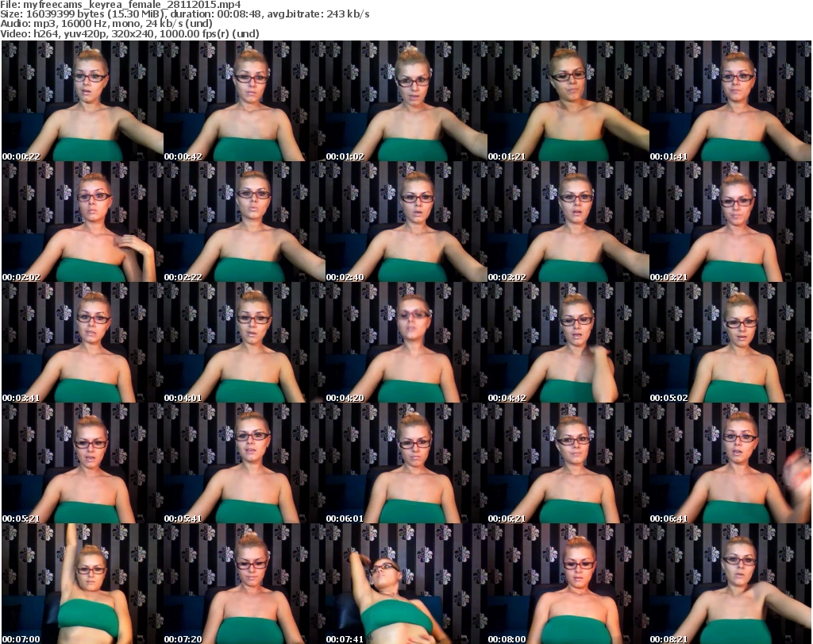
Task: Select the thumbnail stamped 00:01:21
Action: point(568,101)
